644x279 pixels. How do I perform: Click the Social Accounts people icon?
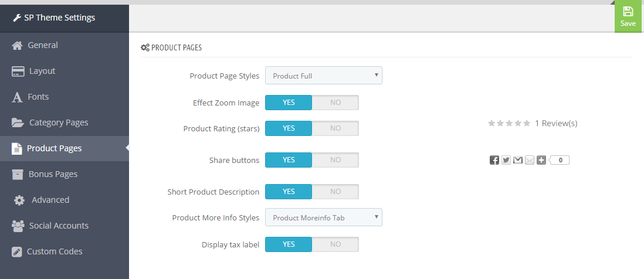click(x=18, y=226)
